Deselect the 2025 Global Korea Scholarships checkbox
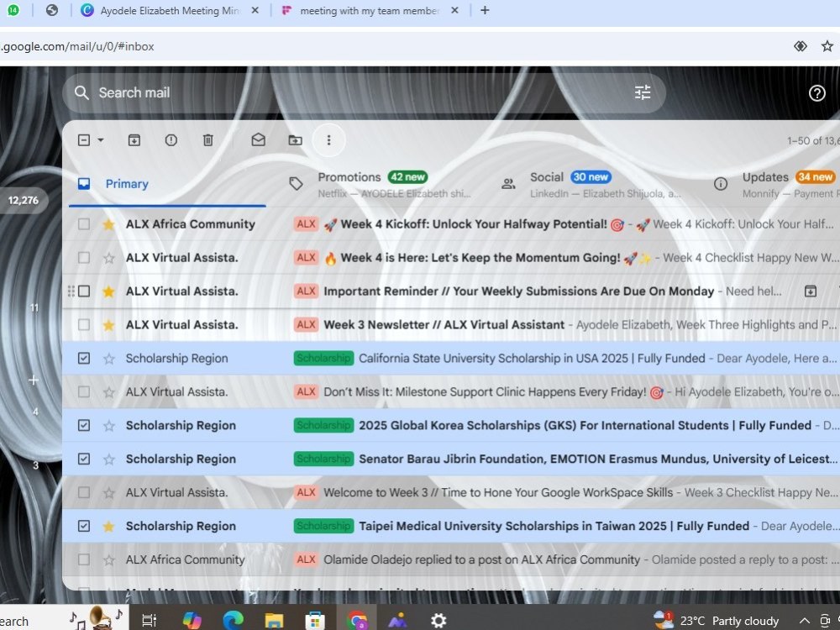Screen dimensions: 840x630 (83, 426)
